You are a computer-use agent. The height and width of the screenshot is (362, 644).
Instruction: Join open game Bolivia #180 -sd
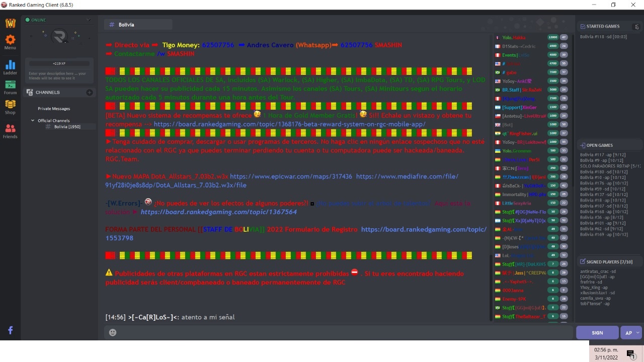tap(604, 172)
